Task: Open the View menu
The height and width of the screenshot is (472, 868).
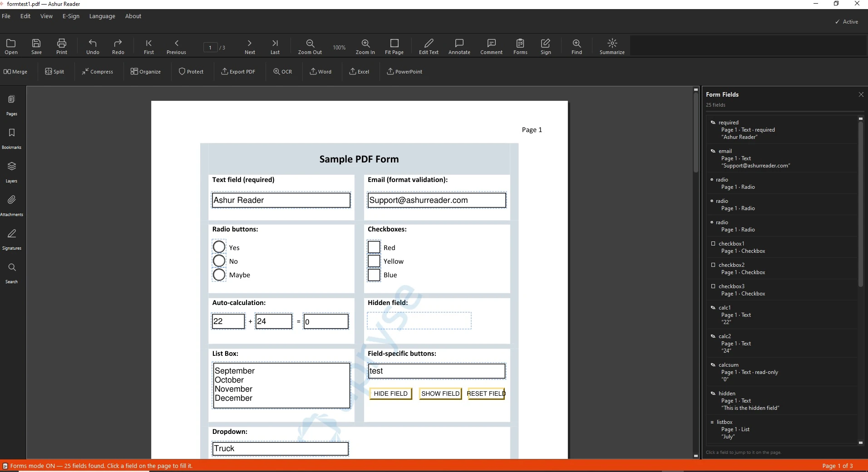Action: (x=46, y=16)
